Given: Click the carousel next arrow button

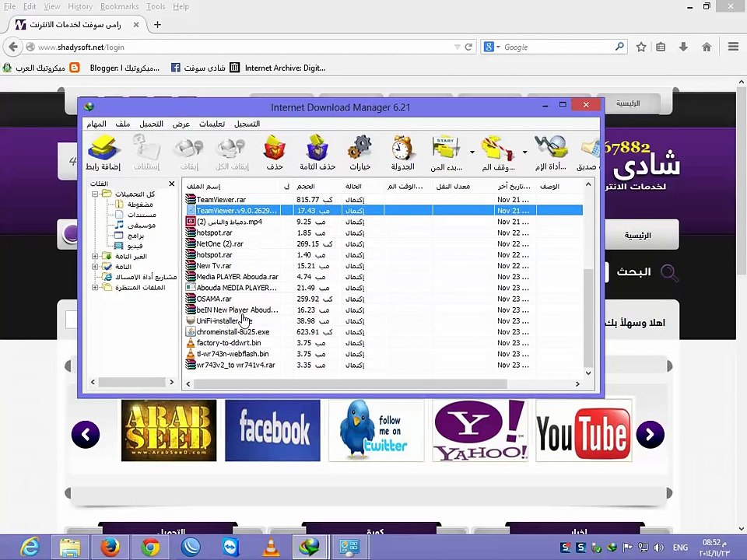Looking at the screenshot, I should point(651,434).
